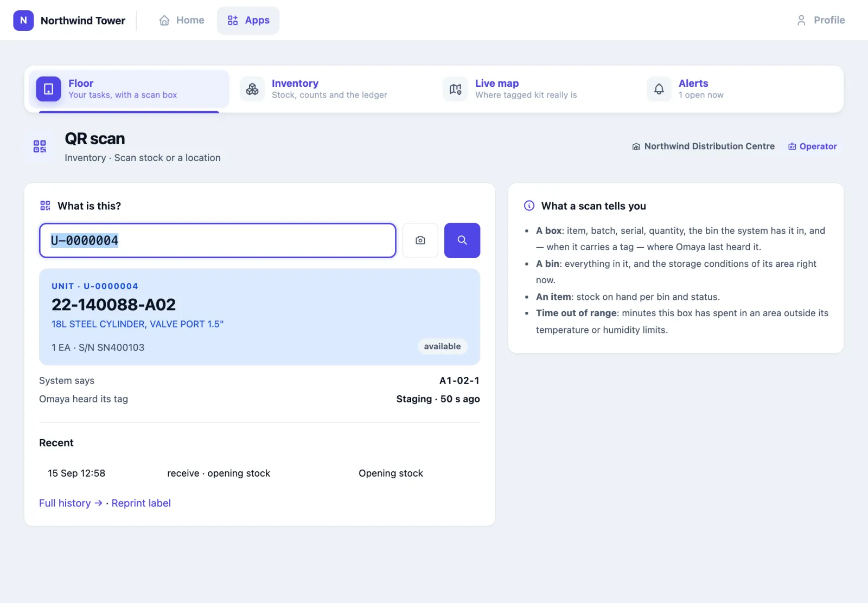
Task: Click the QR icon beside What is this?
Action: tap(45, 206)
